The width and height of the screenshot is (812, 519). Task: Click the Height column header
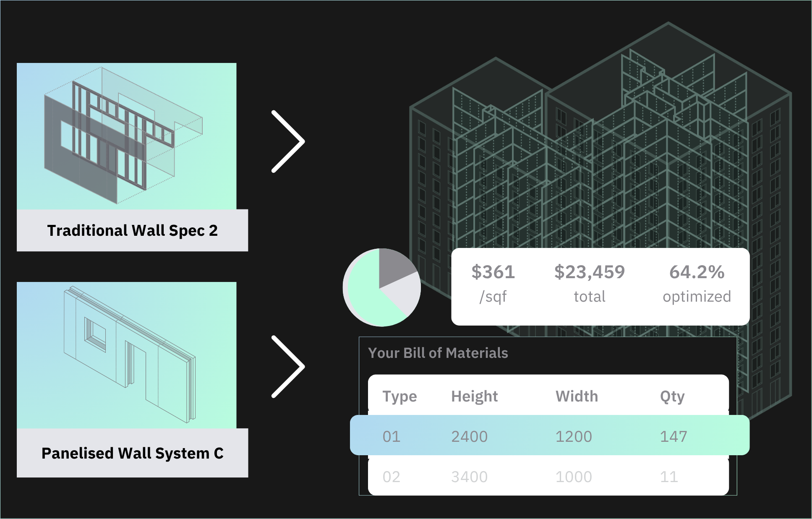click(474, 396)
